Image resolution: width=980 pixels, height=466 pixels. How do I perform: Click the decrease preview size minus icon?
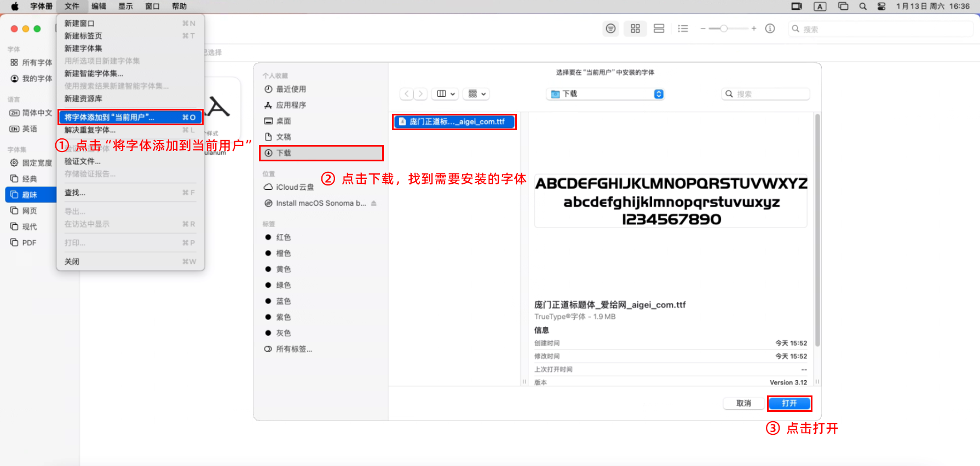(703, 28)
